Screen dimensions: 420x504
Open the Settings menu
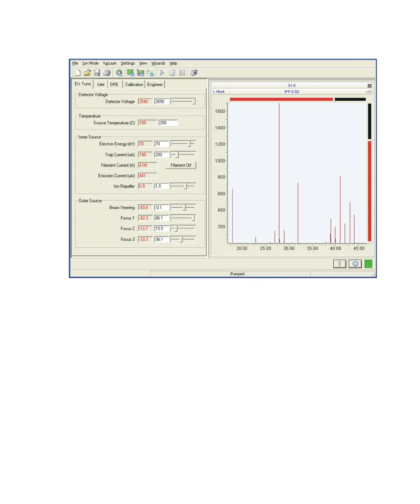pyautogui.click(x=128, y=63)
